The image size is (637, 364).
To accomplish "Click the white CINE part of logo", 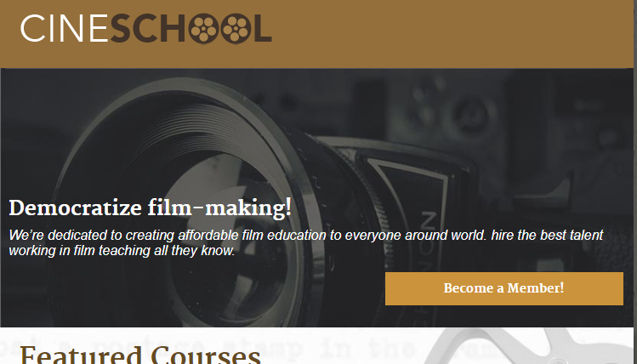I will tap(64, 28).
